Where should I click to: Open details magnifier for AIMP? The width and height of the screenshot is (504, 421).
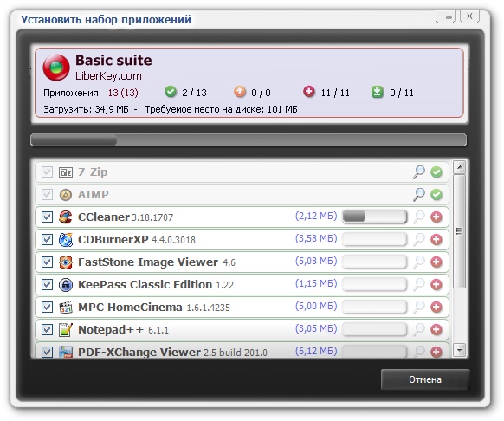click(419, 195)
